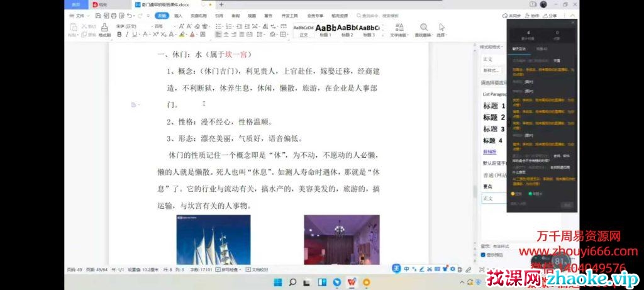Click the Save icon in quick access toolbar
Image resolution: width=644 pixels, height=290 pixels.
(x=99, y=15)
